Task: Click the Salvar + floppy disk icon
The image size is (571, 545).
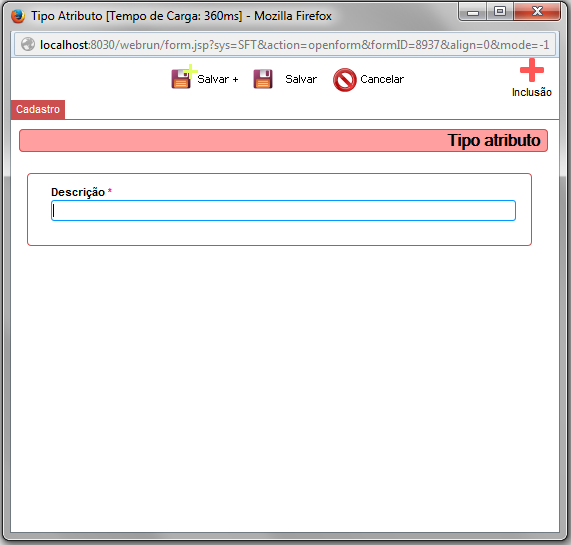Action: pos(182,79)
